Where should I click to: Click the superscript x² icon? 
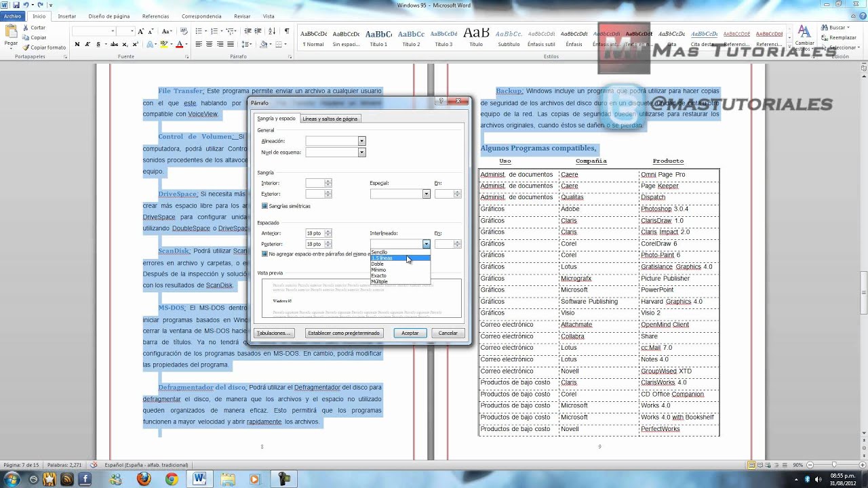135,44
